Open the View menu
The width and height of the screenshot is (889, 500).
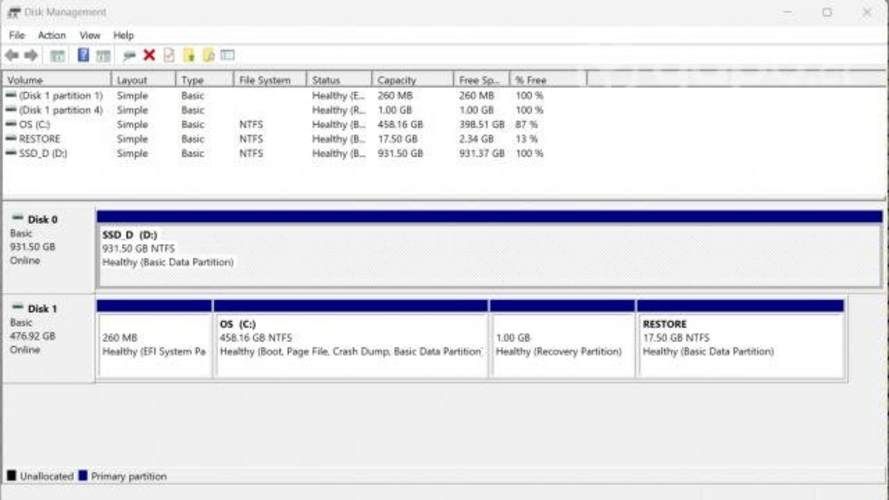90,35
